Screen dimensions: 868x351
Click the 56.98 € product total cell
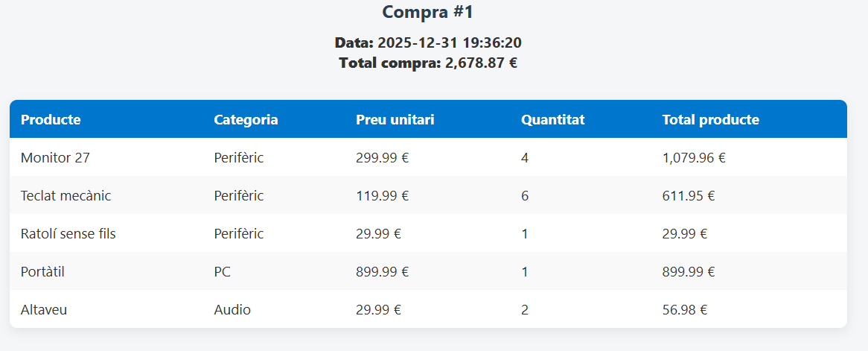coord(684,310)
